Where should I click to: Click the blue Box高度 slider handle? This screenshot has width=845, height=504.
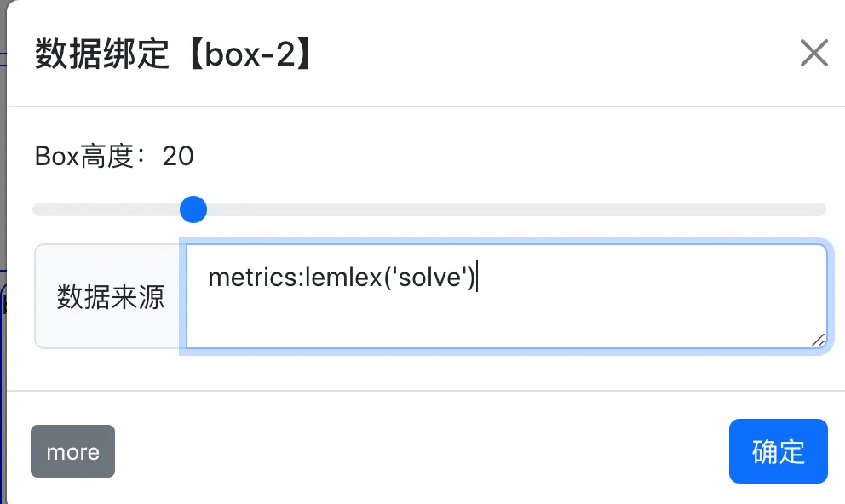click(x=194, y=209)
